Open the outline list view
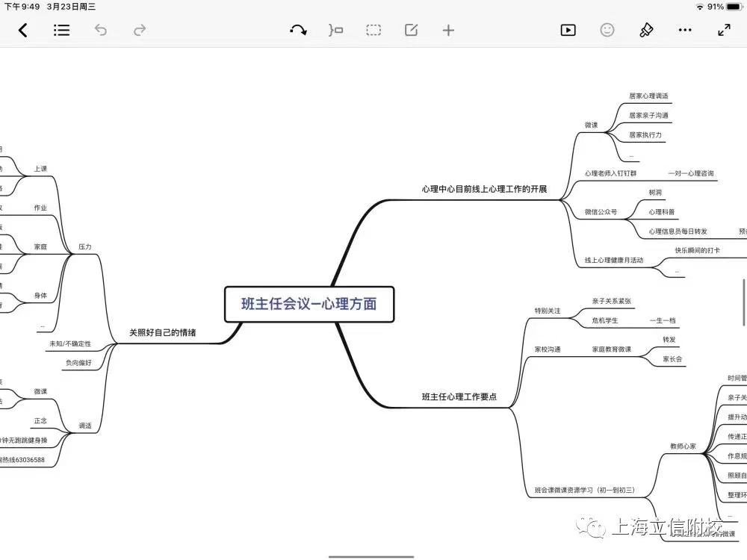Viewport: 747px width, 560px height. pos(62,30)
